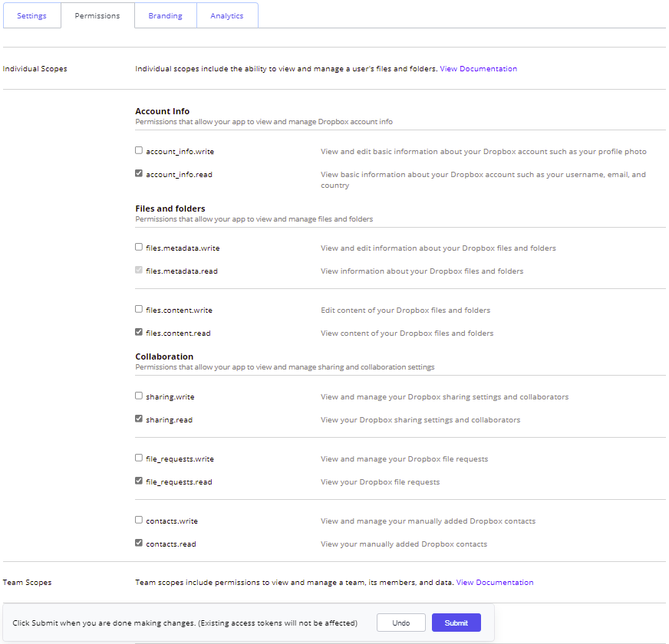
Task: Tick the files.metadata.write checkbox
Action: [x=139, y=248]
